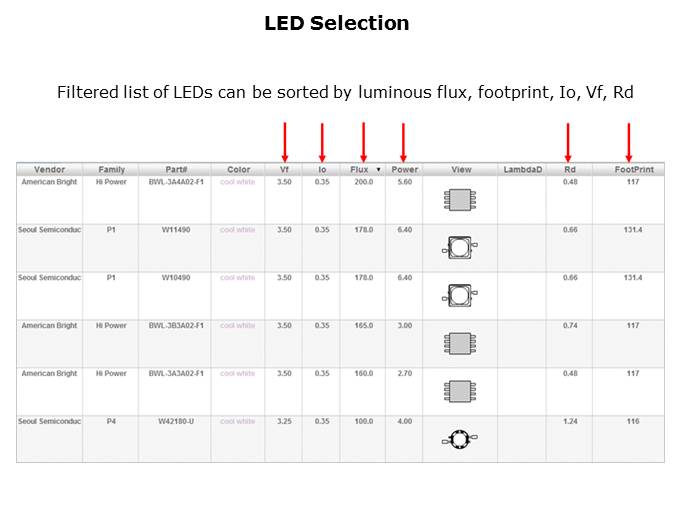Click the BWL-3B3A02-F1 package view icon

(x=460, y=342)
